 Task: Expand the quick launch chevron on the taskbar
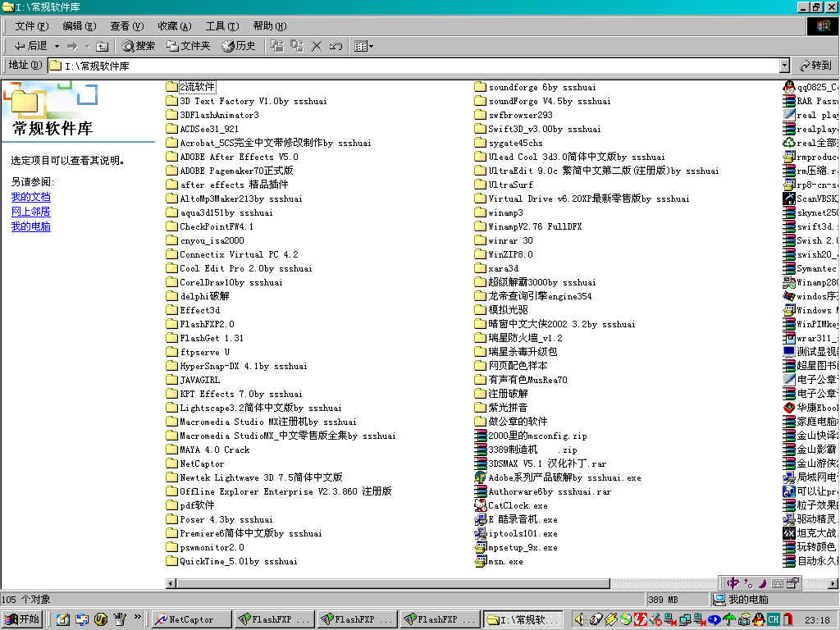(x=137, y=617)
